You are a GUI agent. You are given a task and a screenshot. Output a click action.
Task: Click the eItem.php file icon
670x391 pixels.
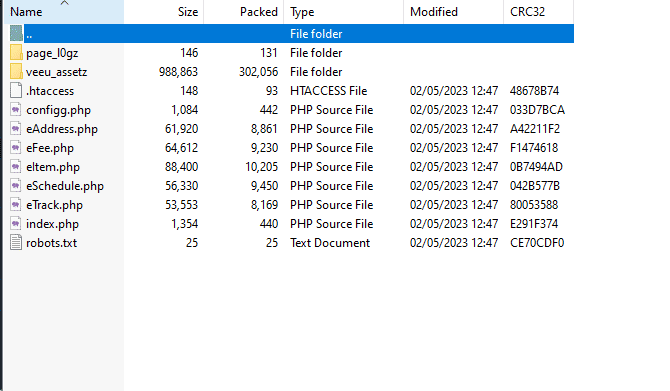pos(16,167)
